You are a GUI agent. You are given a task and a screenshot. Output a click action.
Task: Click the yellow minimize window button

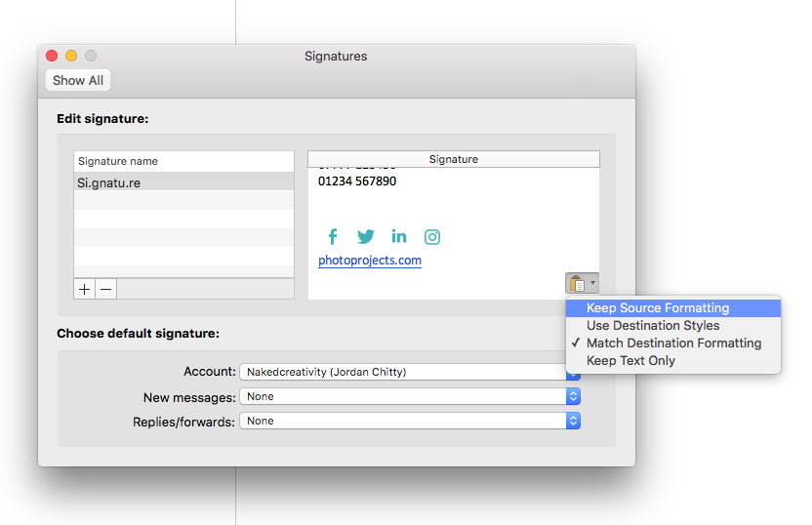tap(71, 57)
